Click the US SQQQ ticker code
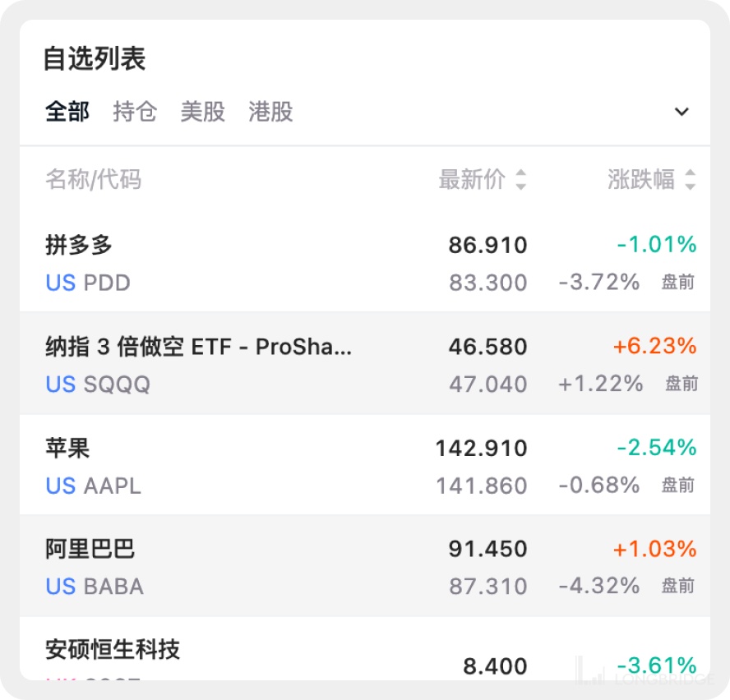The width and height of the screenshot is (730, 700). [x=98, y=385]
